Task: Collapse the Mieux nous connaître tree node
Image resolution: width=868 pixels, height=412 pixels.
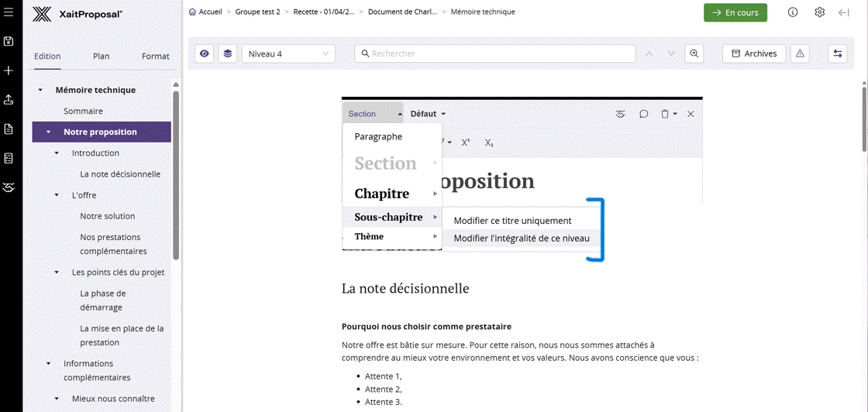Action: coord(57,399)
